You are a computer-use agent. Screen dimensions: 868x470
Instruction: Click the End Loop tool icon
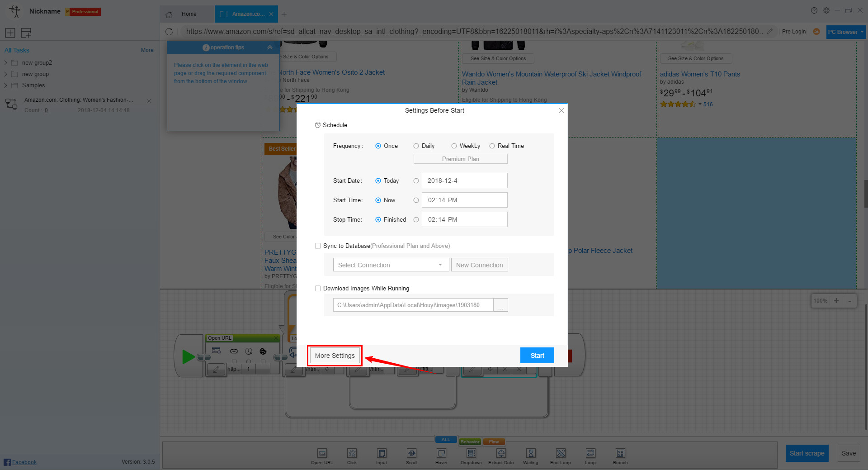(x=561, y=453)
